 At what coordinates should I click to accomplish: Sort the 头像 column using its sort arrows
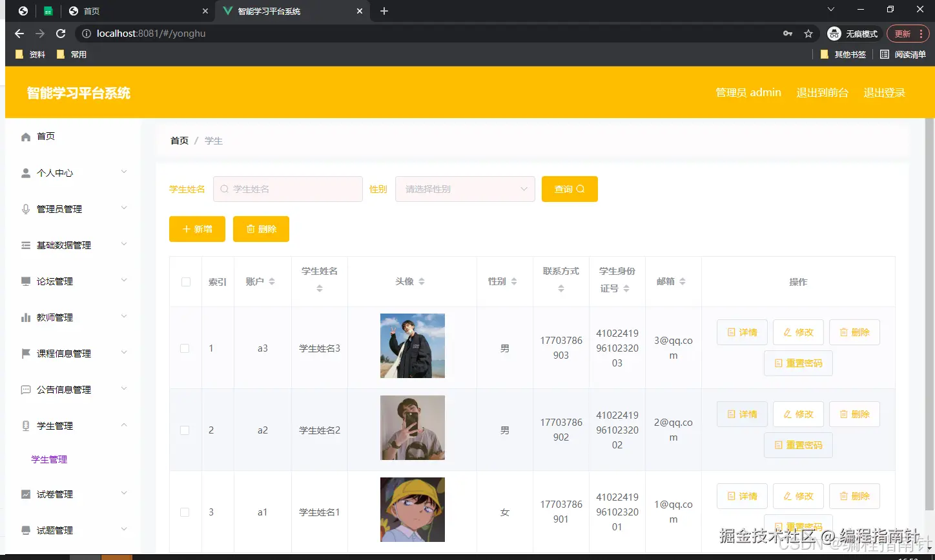(x=422, y=282)
